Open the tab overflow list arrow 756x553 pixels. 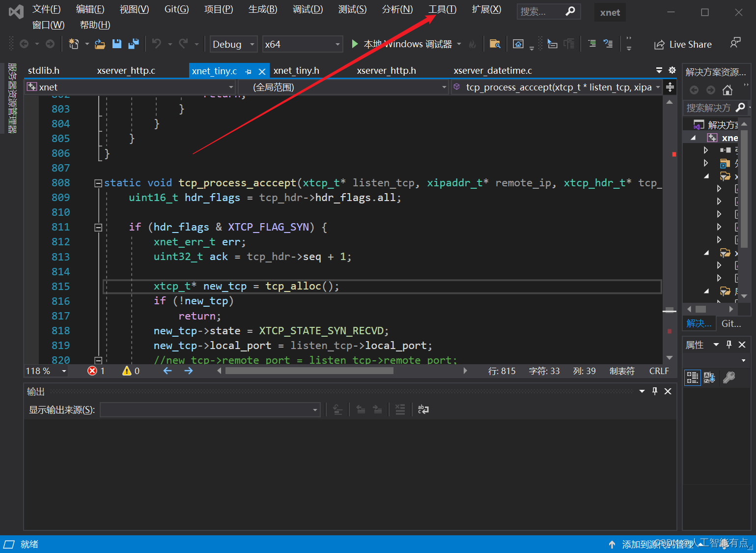659,70
